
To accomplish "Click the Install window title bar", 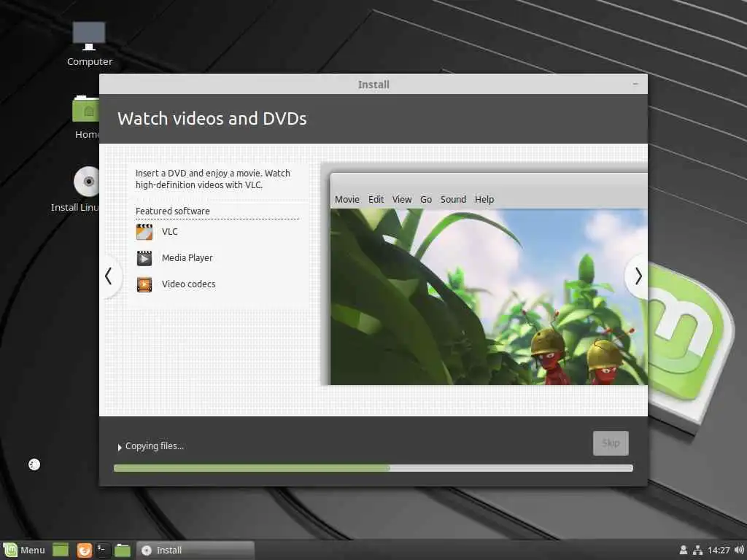I will tap(373, 85).
